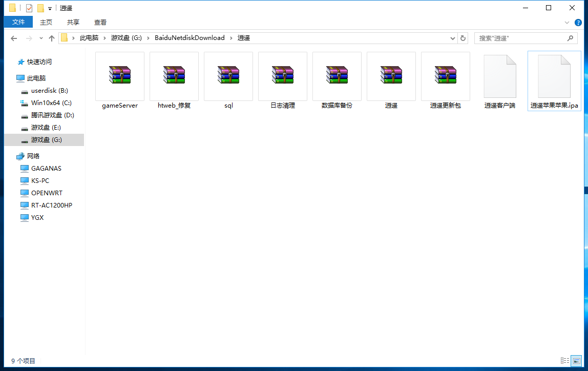Viewport: 588px width, 371px height.
Task: Refresh the current folder view
Action: 463,38
